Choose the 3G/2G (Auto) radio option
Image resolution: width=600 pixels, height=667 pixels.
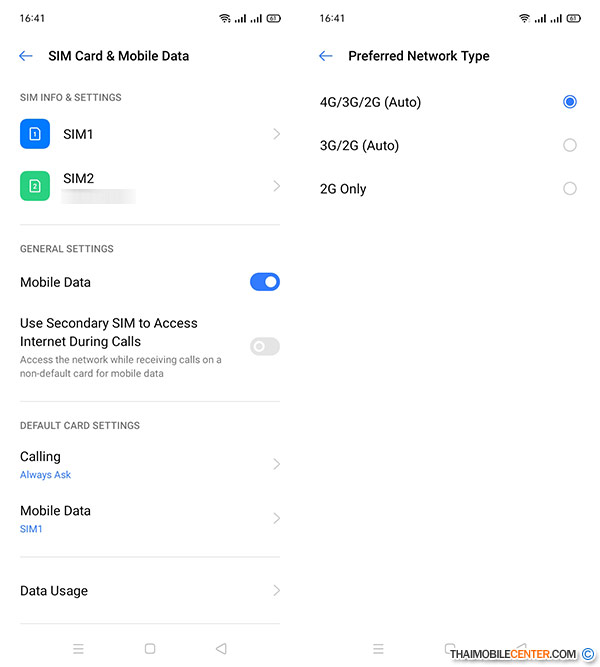[570, 145]
